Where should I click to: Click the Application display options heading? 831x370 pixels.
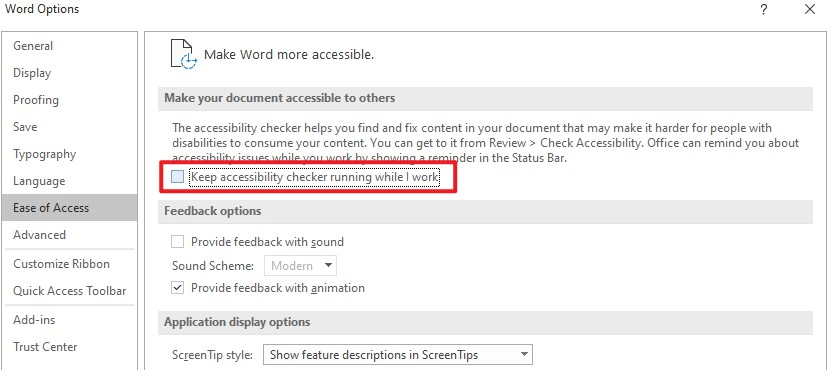(x=237, y=322)
